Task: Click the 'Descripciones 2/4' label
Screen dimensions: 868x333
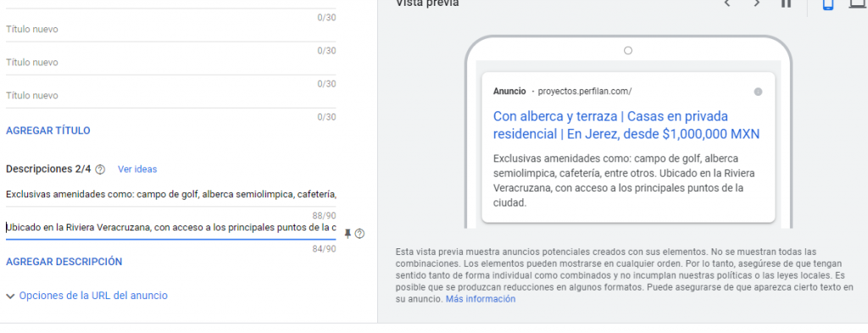Action: pos(48,169)
